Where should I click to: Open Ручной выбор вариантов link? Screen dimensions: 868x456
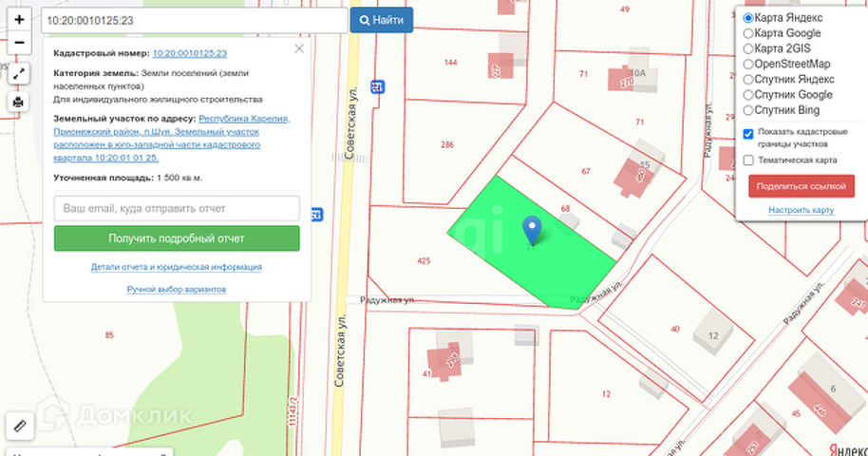coord(177,289)
